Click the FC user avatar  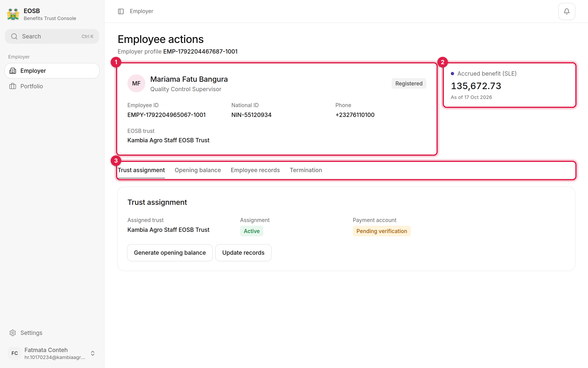click(x=14, y=353)
